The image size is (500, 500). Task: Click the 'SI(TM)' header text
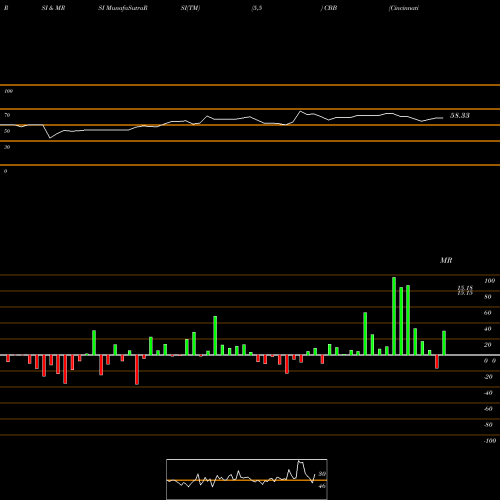(x=190, y=8)
